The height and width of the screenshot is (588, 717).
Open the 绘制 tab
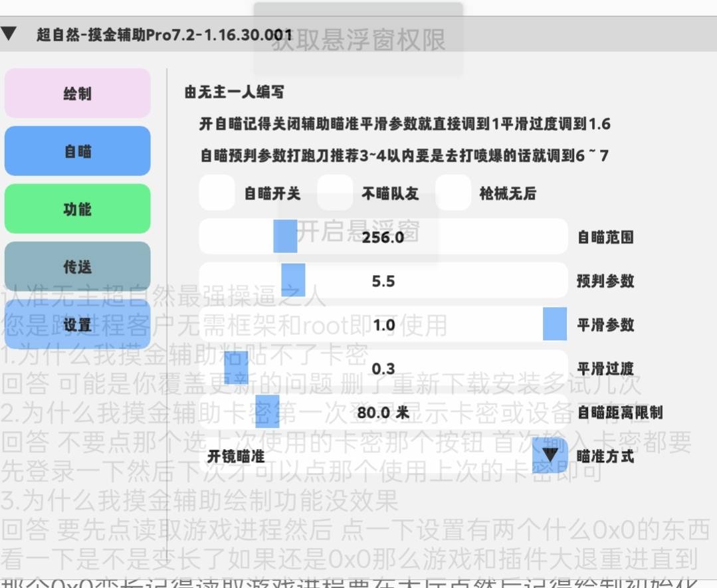pyautogui.click(x=78, y=94)
